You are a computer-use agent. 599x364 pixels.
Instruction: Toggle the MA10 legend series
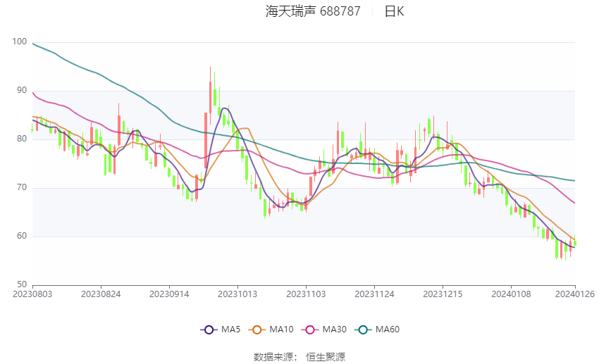click(x=271, y=330)
